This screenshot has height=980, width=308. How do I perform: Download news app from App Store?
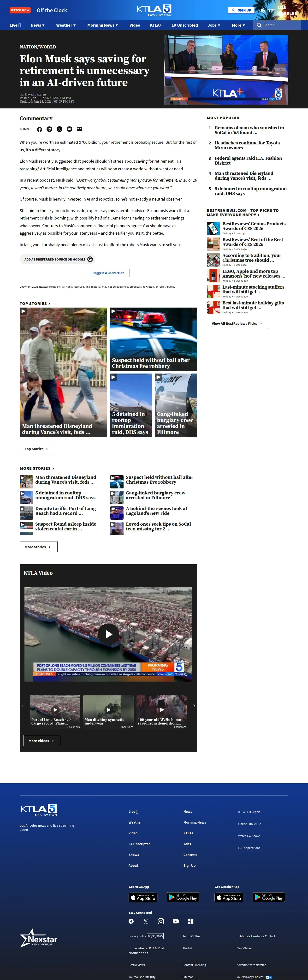pyautogui.click(x=143, y=897)
